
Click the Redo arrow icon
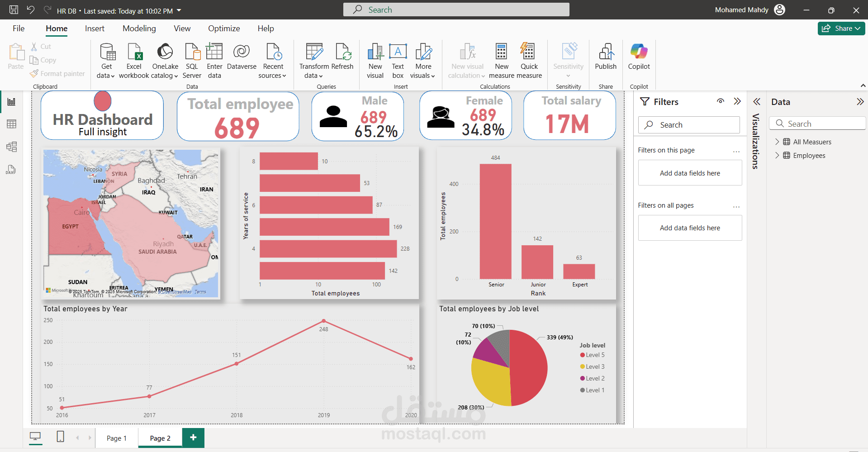coord(47,10)
